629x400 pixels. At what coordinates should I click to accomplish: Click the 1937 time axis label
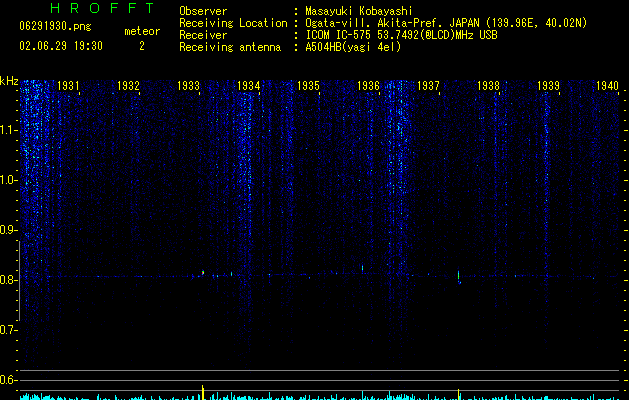point(428,86)
